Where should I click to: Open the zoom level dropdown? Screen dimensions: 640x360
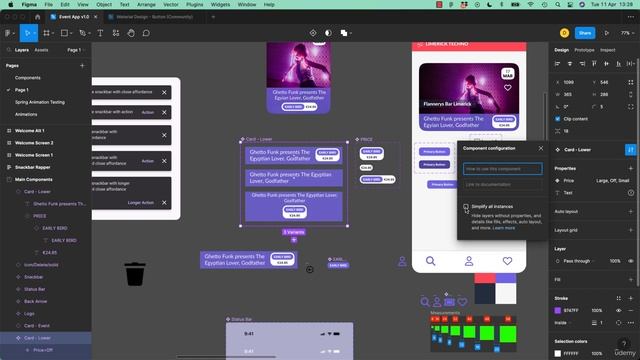(626, 33)
